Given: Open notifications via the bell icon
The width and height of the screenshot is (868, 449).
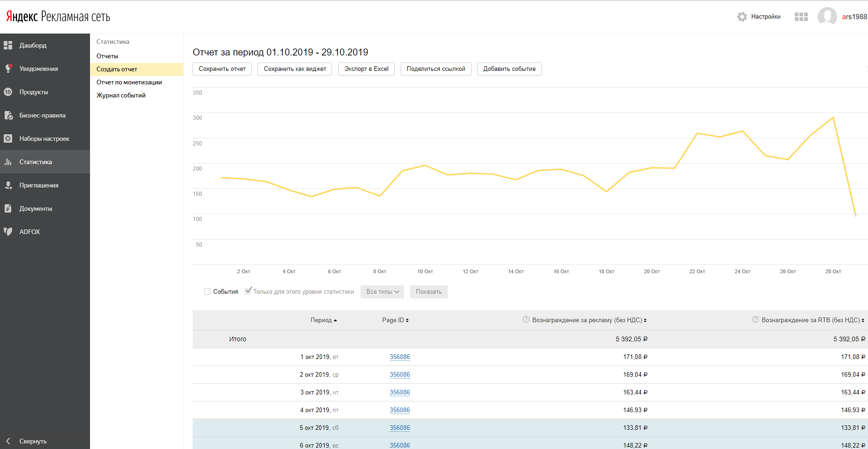Looking at the screenshot, I should (8, 69).
